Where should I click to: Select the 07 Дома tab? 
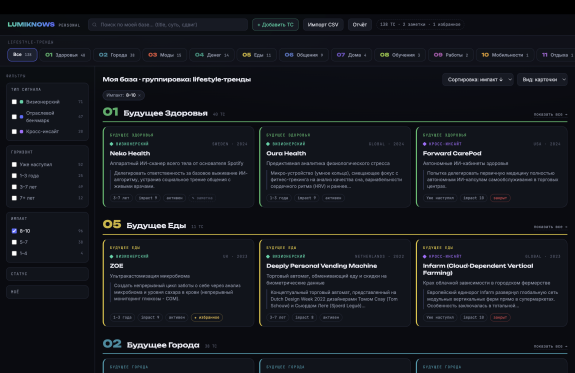point(351,55)
